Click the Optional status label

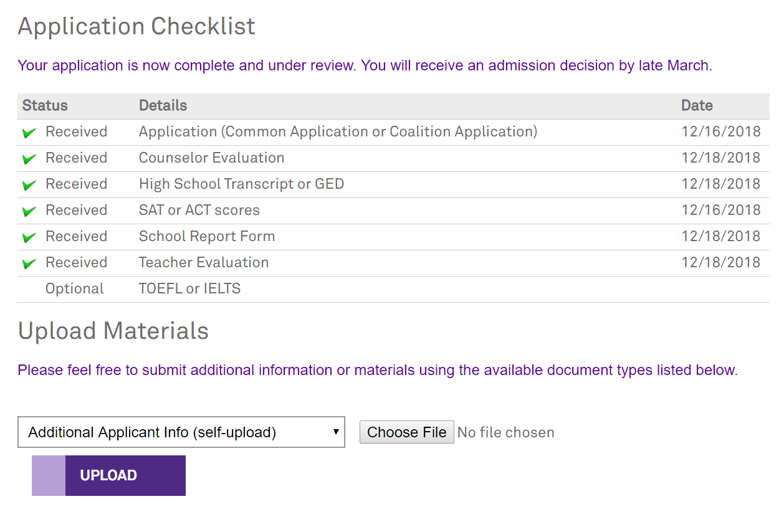pos(75,289)
